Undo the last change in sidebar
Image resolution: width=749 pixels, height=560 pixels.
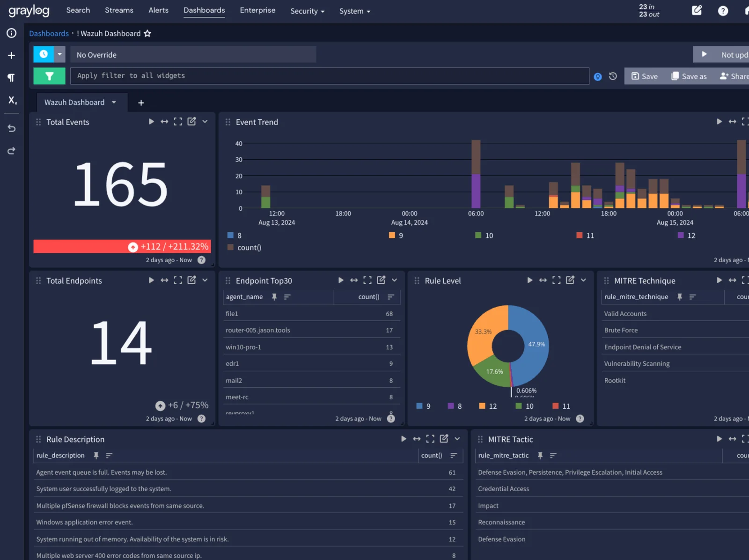[12, 128]
